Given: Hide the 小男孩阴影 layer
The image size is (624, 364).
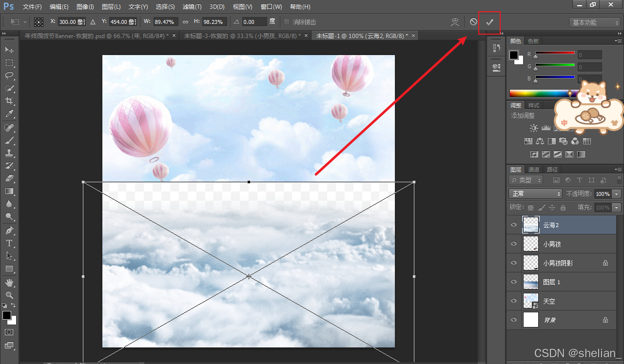Looking at the screenshot, I should pyautogui.click(x=513, y=263).
